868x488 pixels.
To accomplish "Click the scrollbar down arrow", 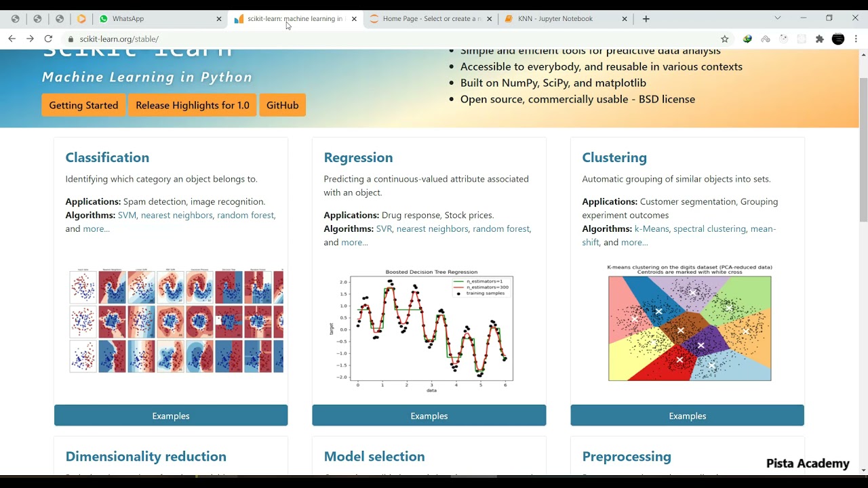I will 863,470.
